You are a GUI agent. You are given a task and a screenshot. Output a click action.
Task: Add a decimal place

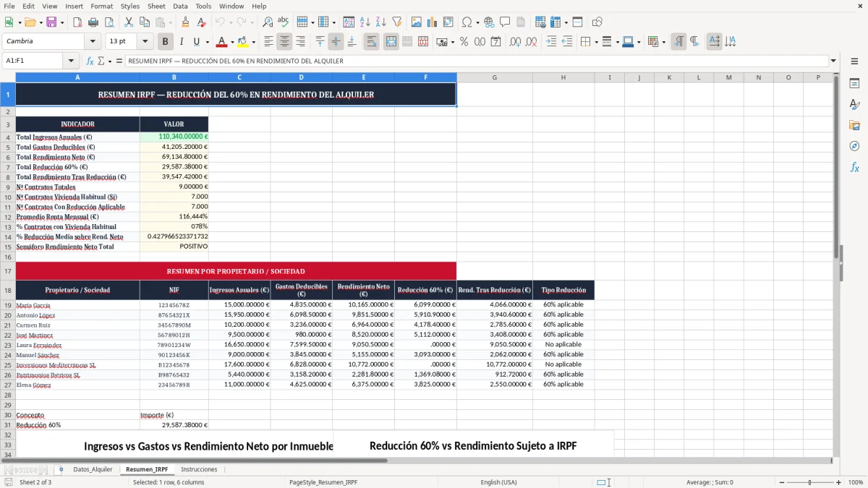(515, 42)
